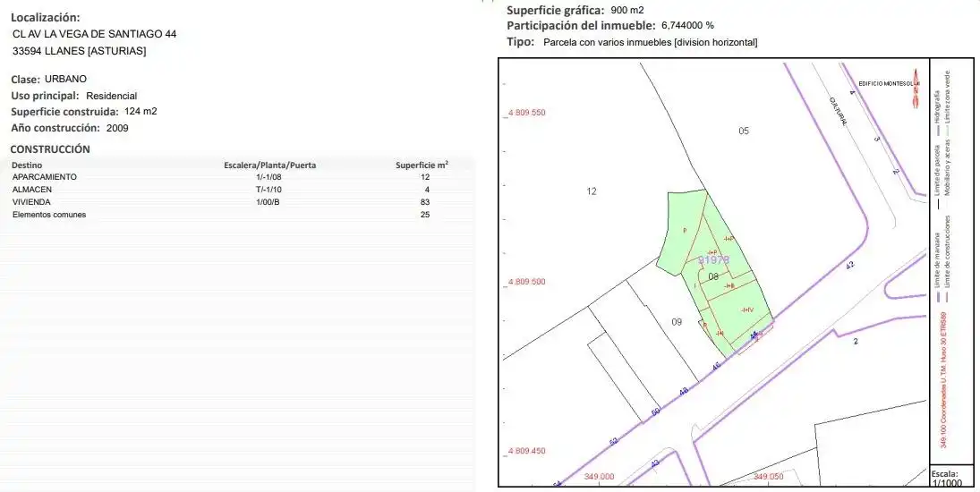The image size is (980, 492).
Task: Click the '83' surface value for VIVIENDA
Action: (x=425, y=202)
